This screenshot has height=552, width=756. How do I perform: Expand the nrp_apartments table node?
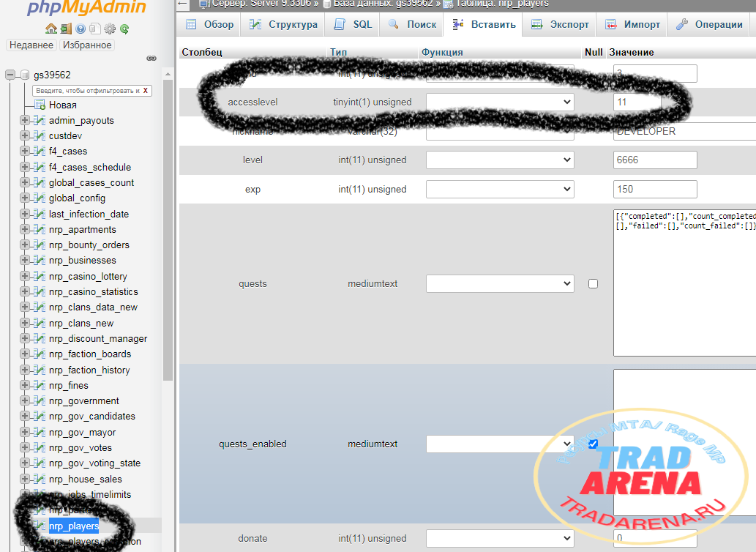click(x=25, y=229)
